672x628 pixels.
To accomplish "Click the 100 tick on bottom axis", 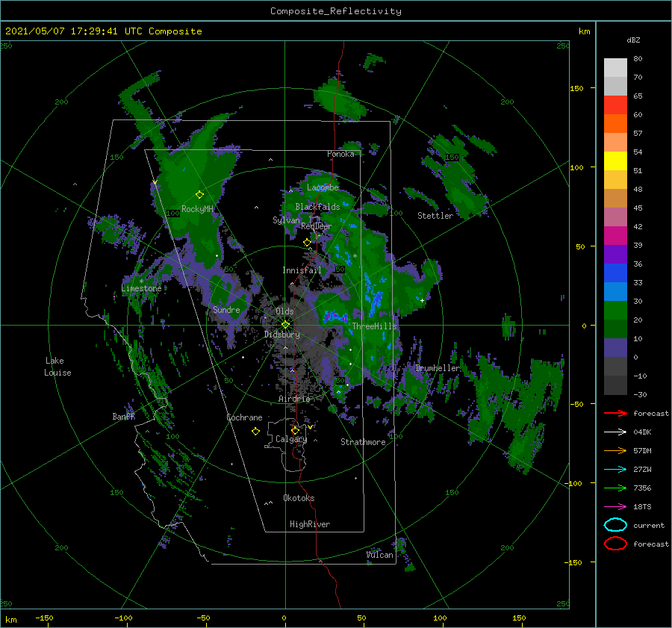I will click(x=440, y=618).
